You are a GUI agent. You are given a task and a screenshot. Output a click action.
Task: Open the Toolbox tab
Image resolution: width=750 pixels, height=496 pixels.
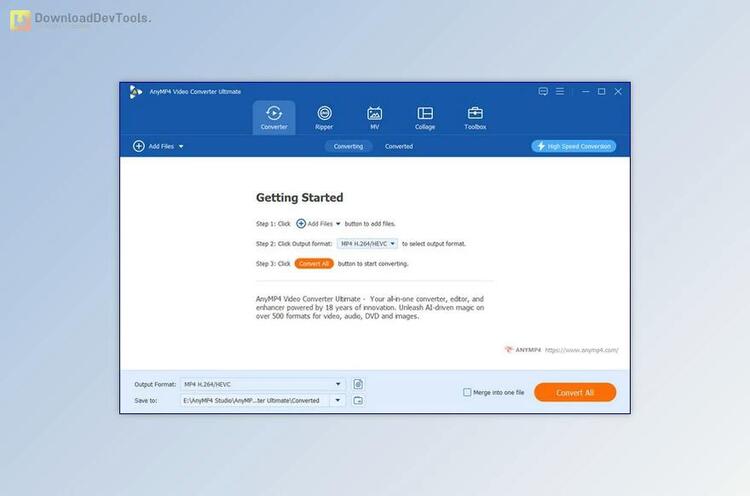tap(475, 118)
